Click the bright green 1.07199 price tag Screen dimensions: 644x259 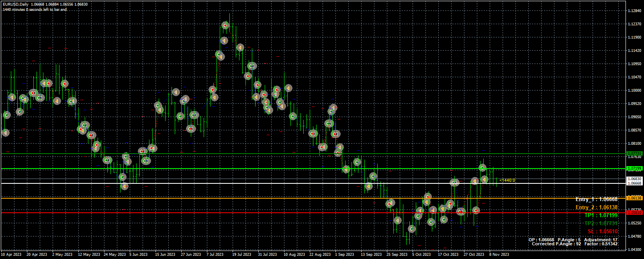[x=634, y=169]
